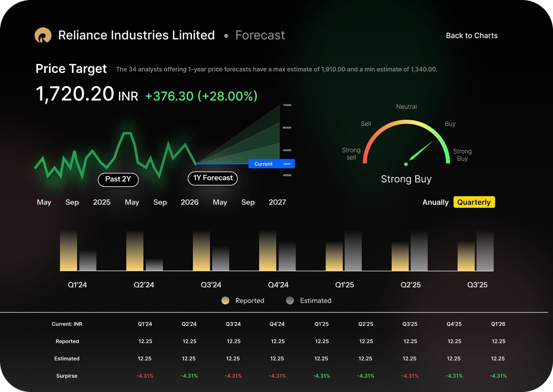Click the Q1'24 reported gold bar
The height and width of the screenshot is (392, 553).
[x=68, y=251]
